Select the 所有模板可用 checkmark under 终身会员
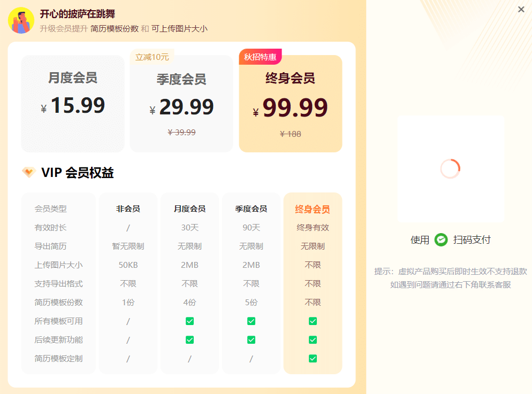This screenshot has height=394, width=532. 313,321
